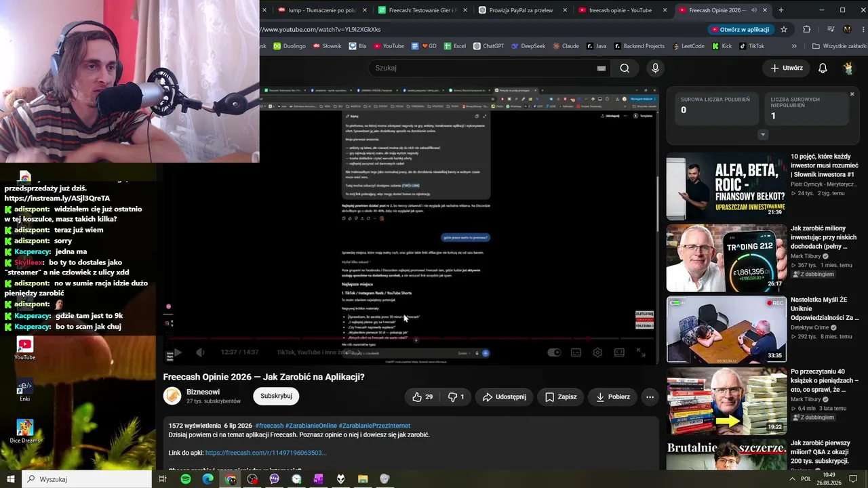This screenshot has width=868, height=488.
Task: Open the browser extensions puzzle icon
Action: pyautogui.click(x=806, y=29)
